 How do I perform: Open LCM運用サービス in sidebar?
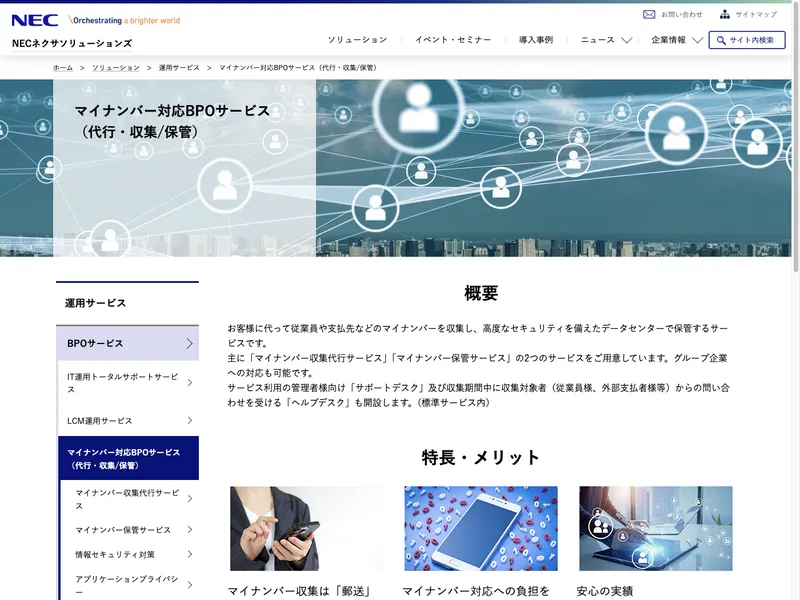[x=127, y=421]
